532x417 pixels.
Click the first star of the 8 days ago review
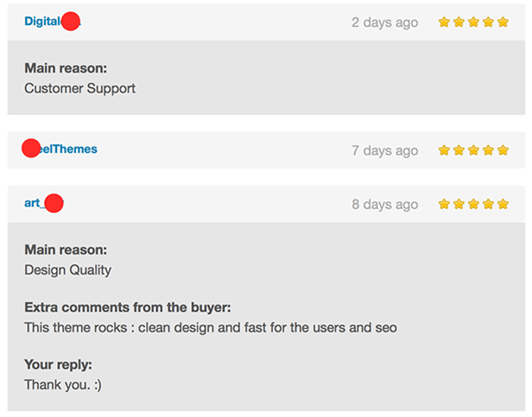pyautogui.click(x=444, y=205)
